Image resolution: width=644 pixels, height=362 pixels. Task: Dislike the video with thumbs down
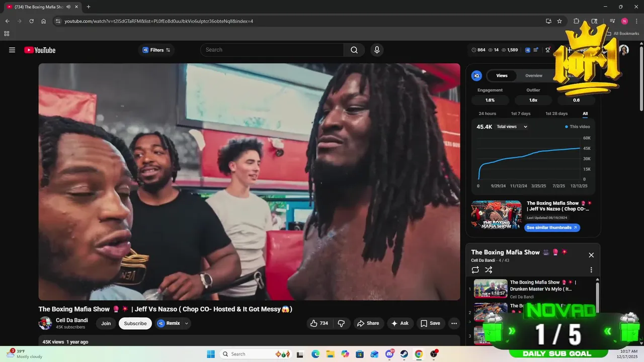pos(341,323)
